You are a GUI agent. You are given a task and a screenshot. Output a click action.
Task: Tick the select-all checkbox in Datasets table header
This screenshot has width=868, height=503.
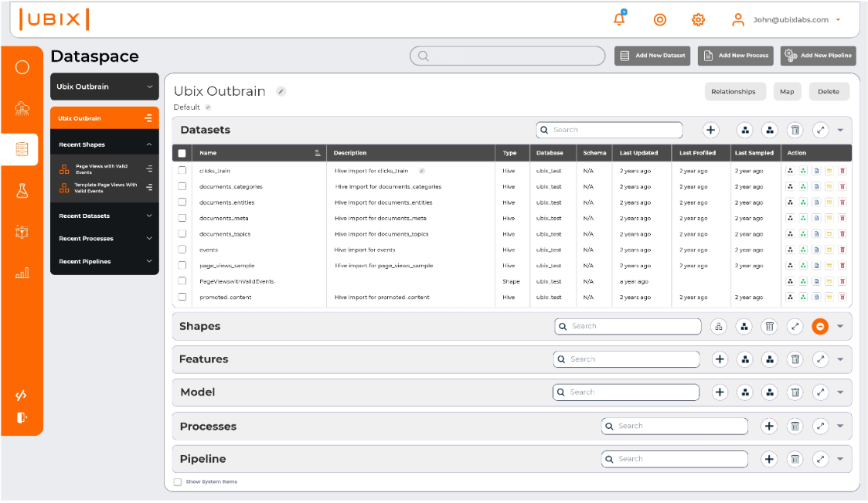pyautogui.click(x=182, y=153)
